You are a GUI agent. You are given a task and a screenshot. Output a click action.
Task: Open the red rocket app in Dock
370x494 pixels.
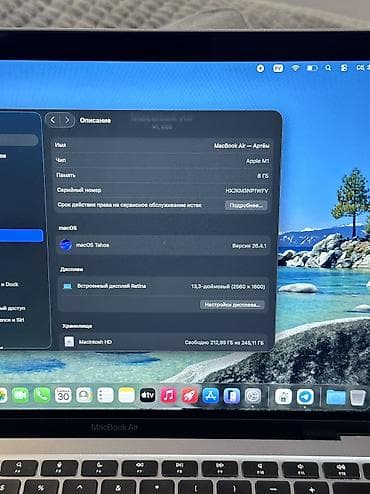click(190, 396)
